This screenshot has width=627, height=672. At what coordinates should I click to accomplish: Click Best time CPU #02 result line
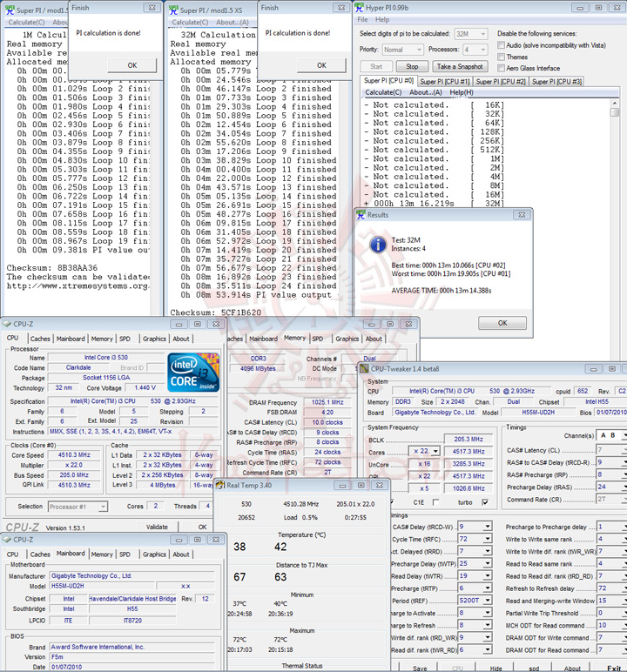tap(448, 265)
